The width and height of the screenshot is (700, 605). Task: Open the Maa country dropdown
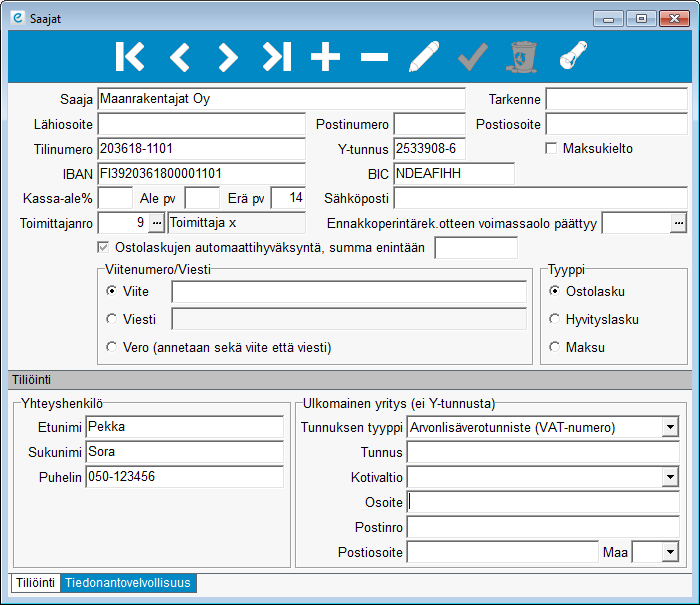pos(670,552)
